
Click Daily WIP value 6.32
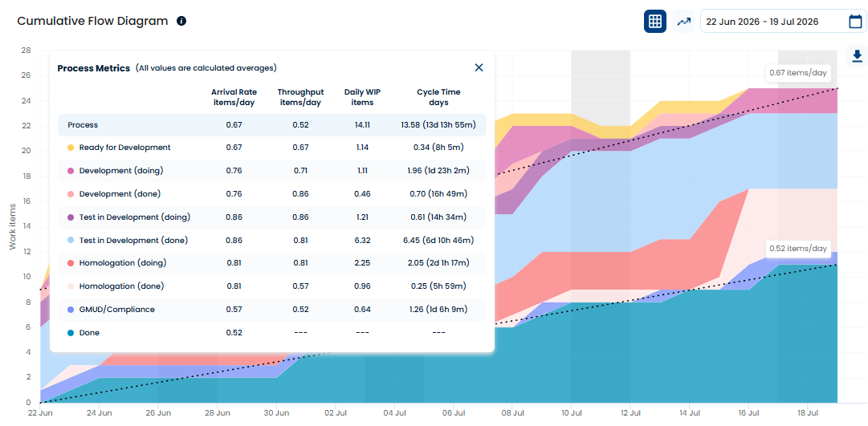(362, 241)
